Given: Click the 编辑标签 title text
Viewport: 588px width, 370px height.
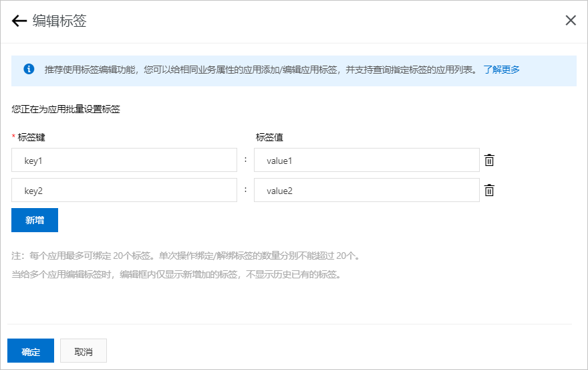Looking at the screenshot, I should [x=59, y=21].
